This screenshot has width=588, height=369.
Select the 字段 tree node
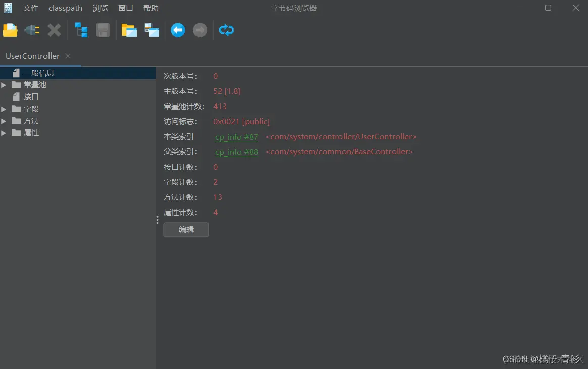(31, 109)
